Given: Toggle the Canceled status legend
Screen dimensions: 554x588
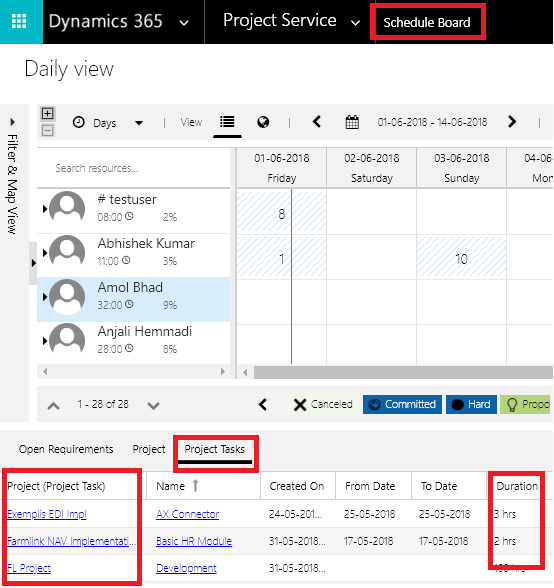Looking at the screenshot, I should [x=323, y=404].
